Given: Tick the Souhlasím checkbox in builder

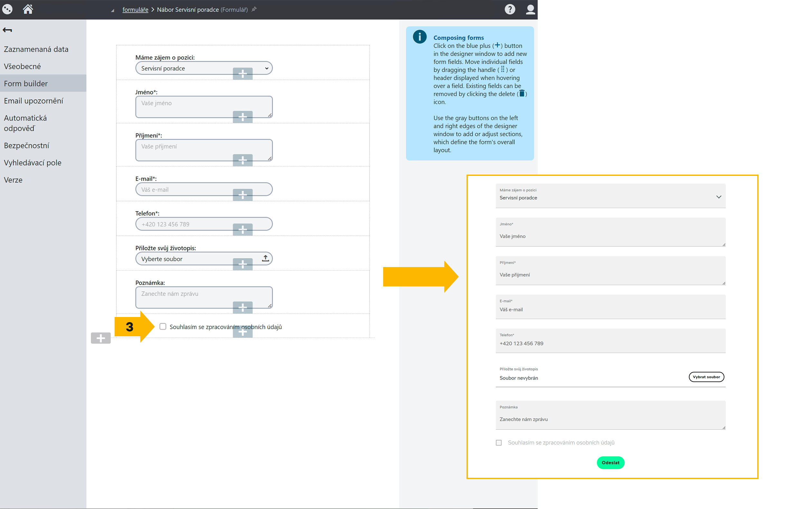Looking at the screenshot, I should [x=163, y=327].
